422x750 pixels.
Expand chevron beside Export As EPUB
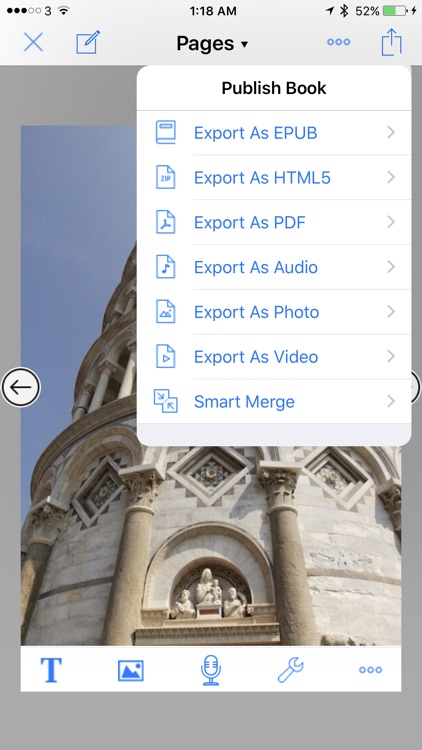(x=391, y=132)
